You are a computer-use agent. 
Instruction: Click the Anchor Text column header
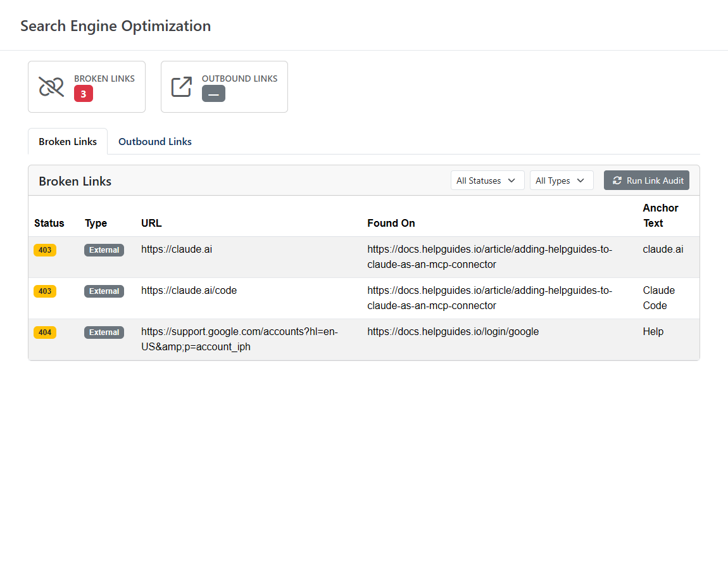[x=661, y=215]
